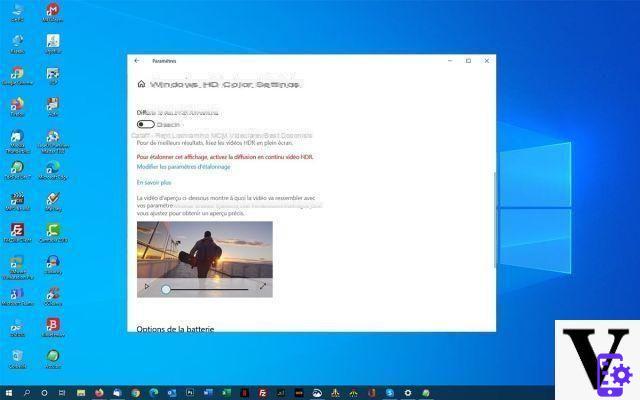The height and width of the screenshot is (400, 640).
Task: Minimize the Paramètres window
Action: click(450, 60)
